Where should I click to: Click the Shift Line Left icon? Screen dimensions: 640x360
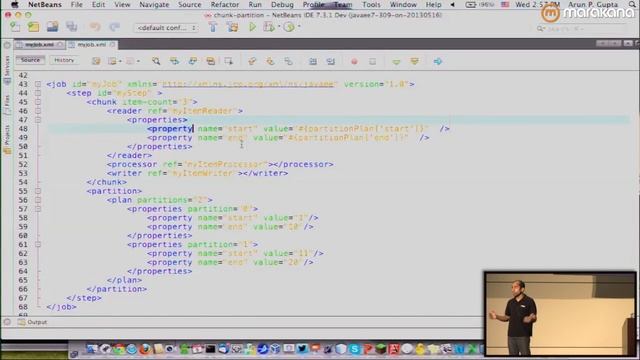click(313, 61)
